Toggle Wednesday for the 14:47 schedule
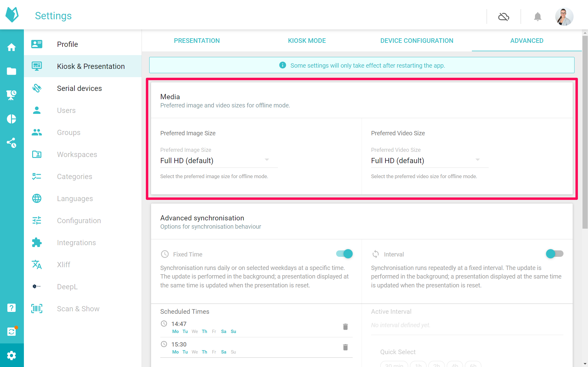Image resolution: width=588 pixels, height=367 pixels. tap(195, 331)
